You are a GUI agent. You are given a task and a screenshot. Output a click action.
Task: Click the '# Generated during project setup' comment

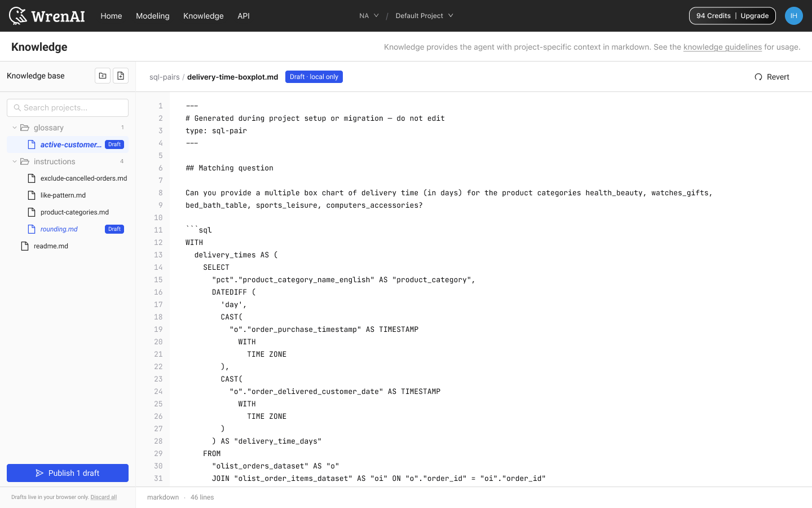315,119
